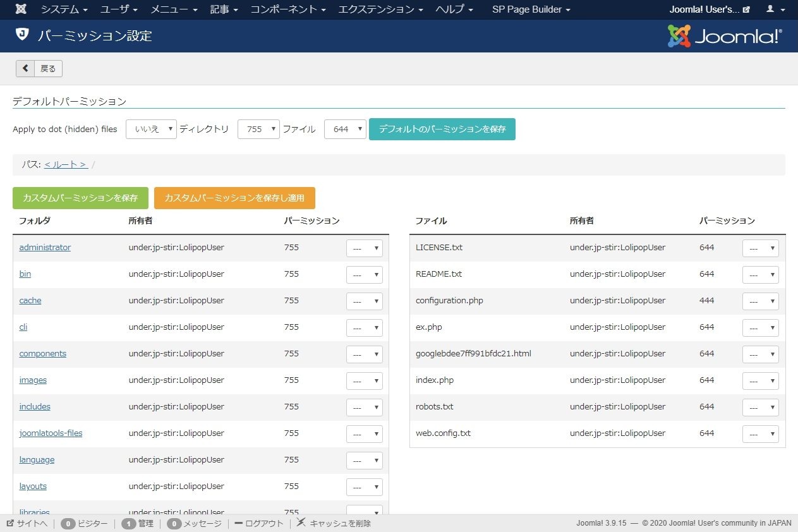798x532 pixels.
Task: Open the SP Page Builder menu
Action: [x=531, y=9]
